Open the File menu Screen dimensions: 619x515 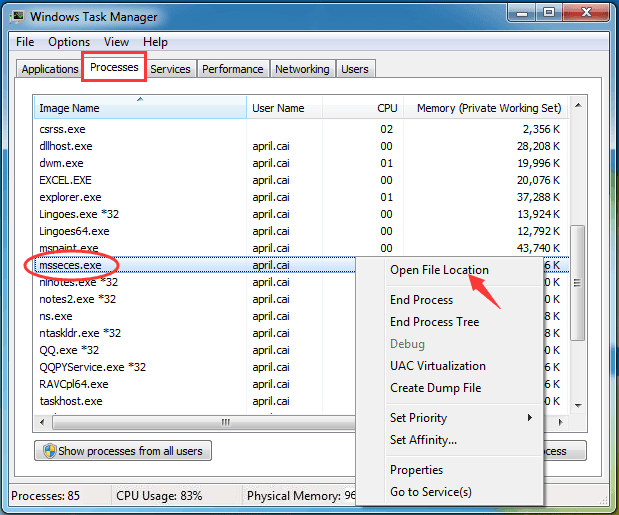click(x=25, y=42)
